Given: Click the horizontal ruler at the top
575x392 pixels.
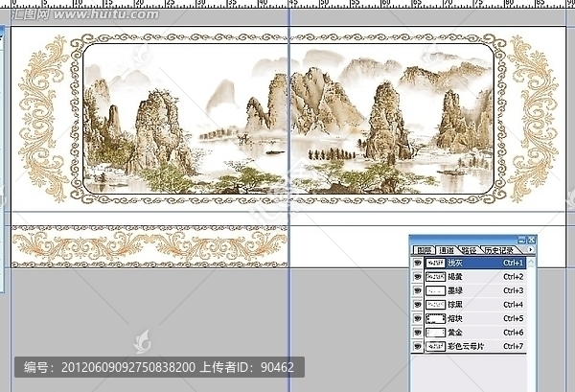Looking at the screenshot, I should [x=287, y=4].
